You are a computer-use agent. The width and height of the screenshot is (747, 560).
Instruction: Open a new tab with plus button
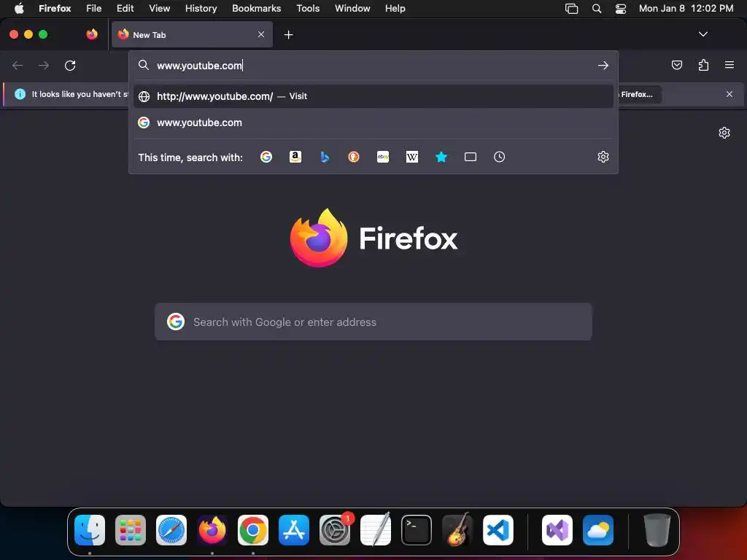pos(288,35)
